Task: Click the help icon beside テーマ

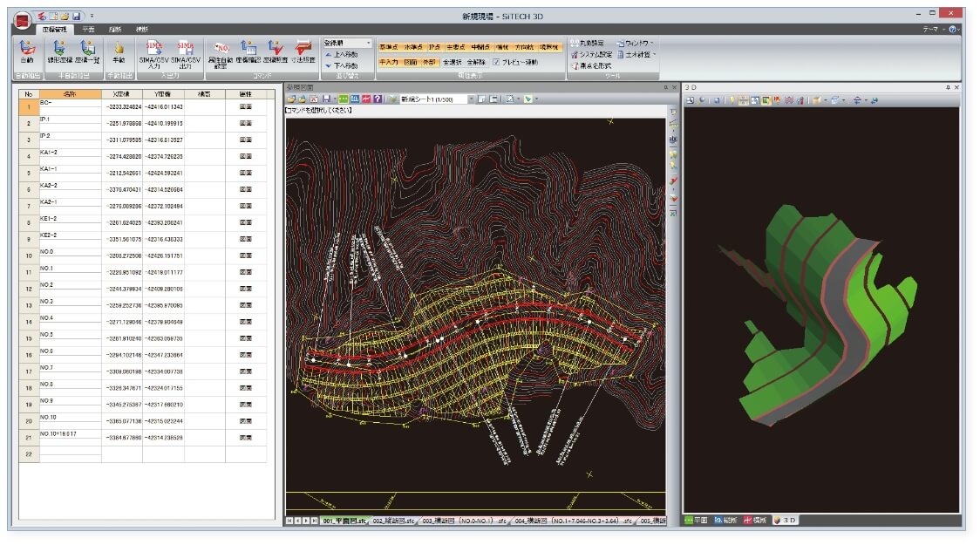Action: (952, 30)
